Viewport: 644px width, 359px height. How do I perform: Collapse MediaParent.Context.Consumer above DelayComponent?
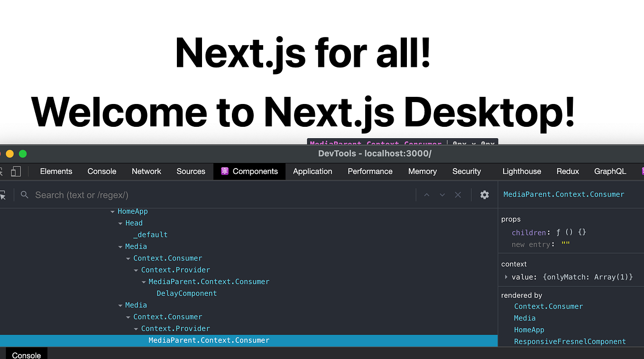[x=144, y=282]
